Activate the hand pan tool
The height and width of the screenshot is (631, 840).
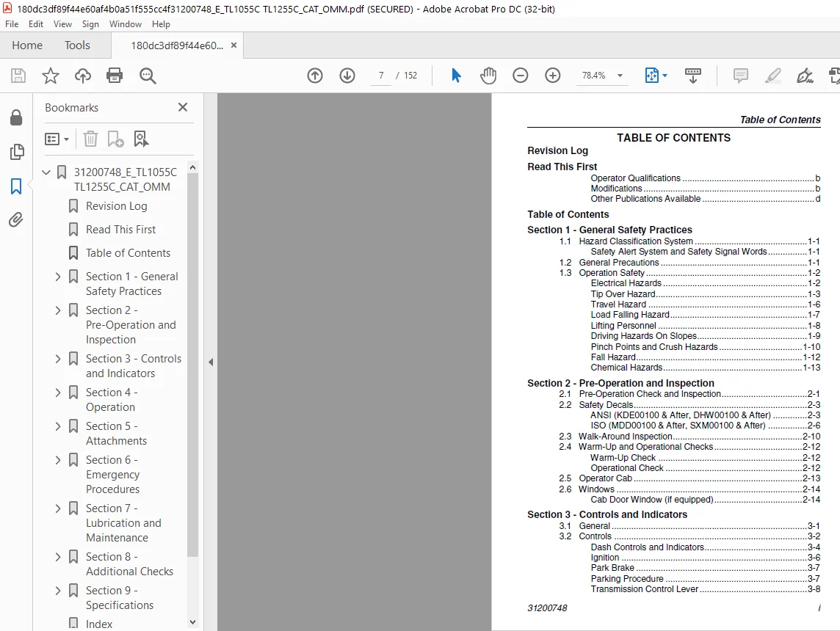(488, 76)
